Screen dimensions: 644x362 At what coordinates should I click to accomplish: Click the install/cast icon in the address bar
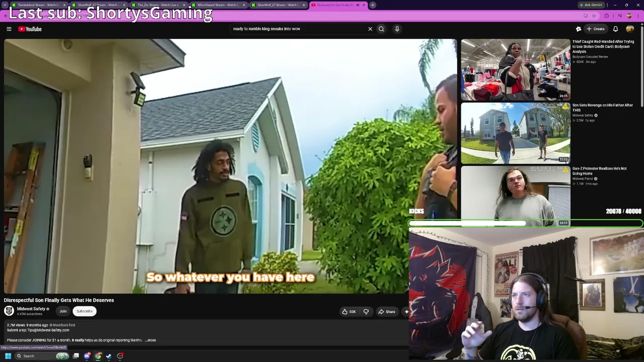(x=586, y=16)
